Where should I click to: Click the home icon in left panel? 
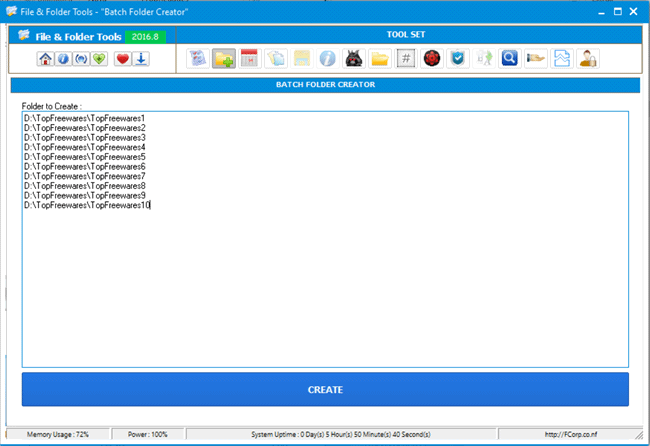(x=45, y=59)
